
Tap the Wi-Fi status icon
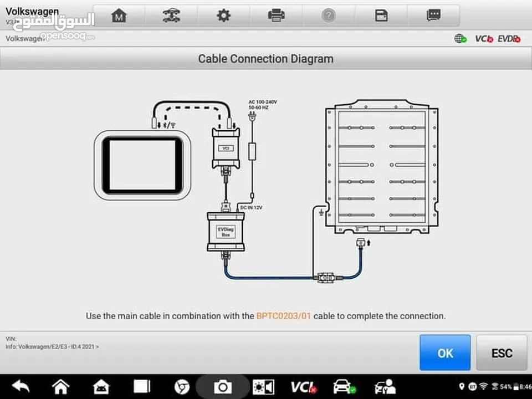coord(483,386)
